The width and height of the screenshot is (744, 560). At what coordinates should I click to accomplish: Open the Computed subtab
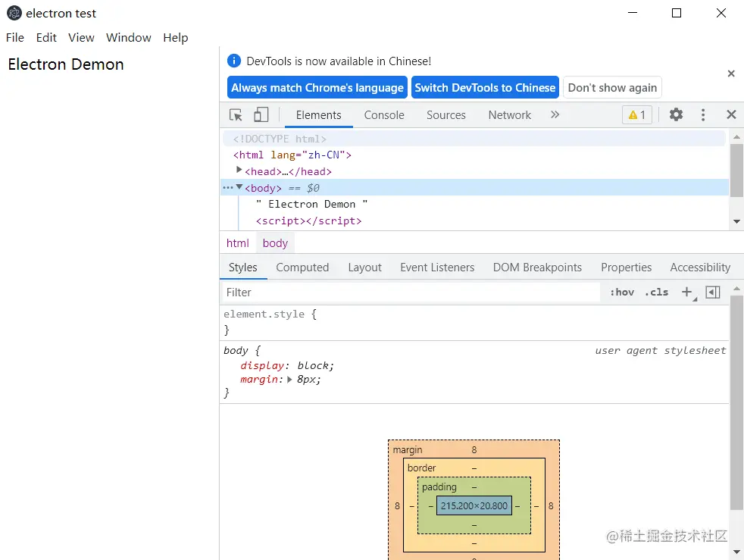302,267
